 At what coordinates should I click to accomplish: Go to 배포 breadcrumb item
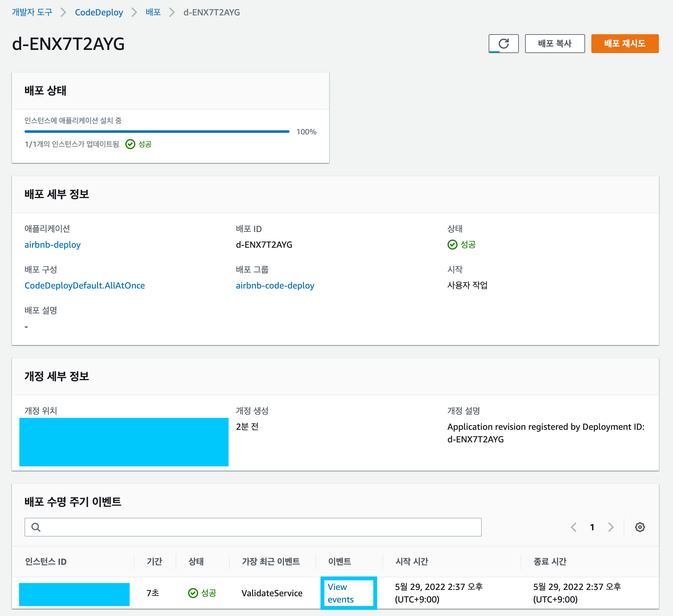(x=153, y=12)
